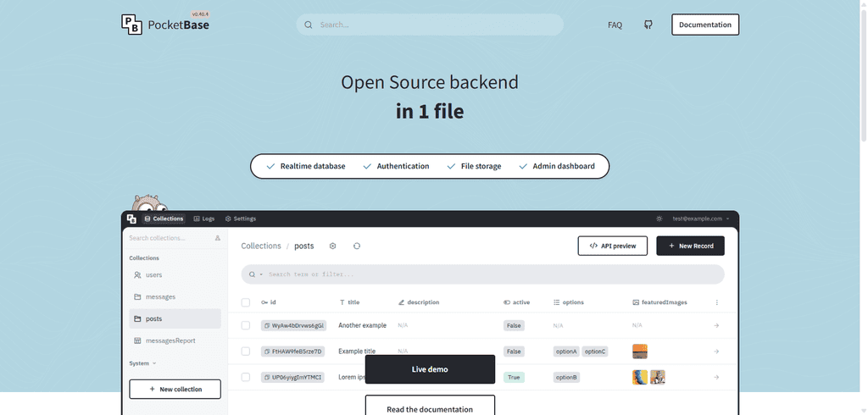Click the True active badge
This screenshot has width=868, height=415.
(x=514, y=378)
